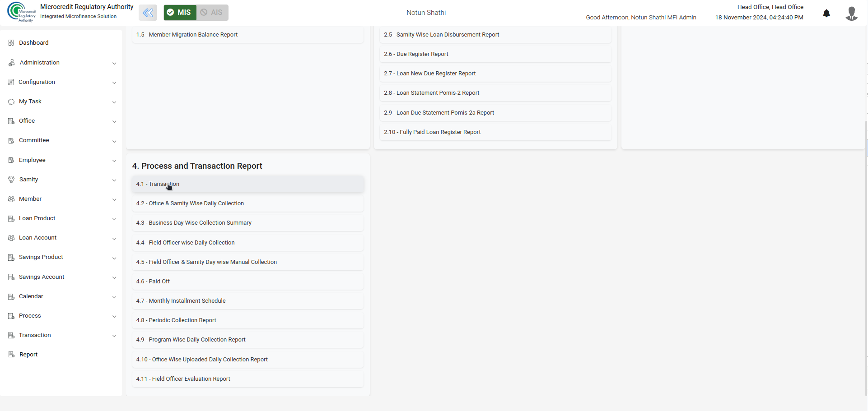Expand the Office menu chevron
The width and height of the screenshot is (868, 411).
point(114,121)
